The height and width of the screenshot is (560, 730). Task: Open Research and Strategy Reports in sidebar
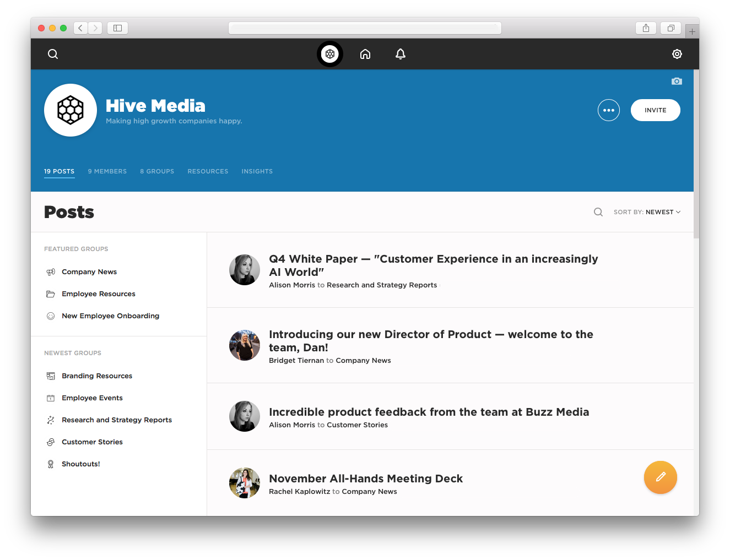(x=117, y=420)
